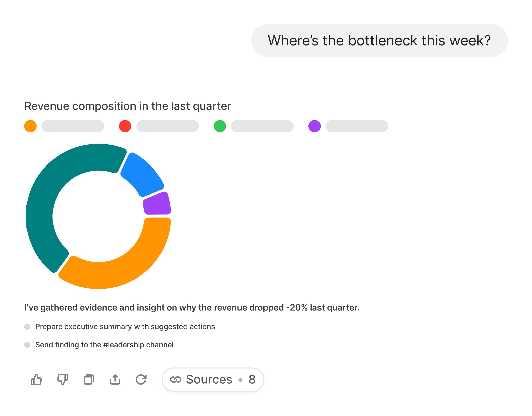Viewport: 532px width, 416px height.
Task: Click the thumbs down feedback icon
Action: (x=63, y=379)
